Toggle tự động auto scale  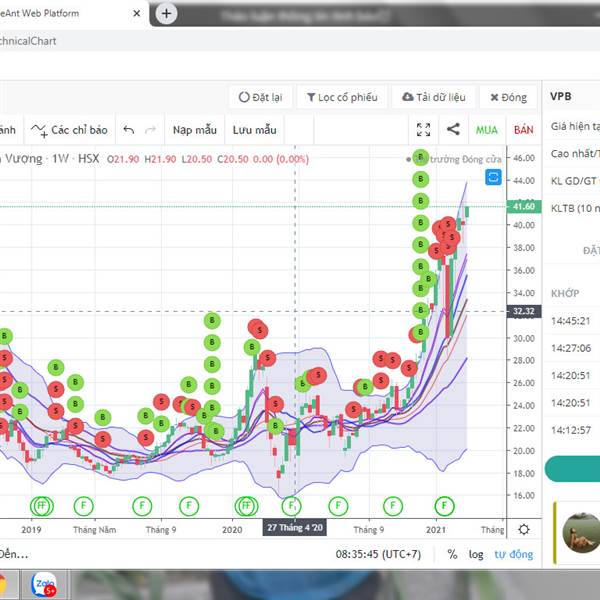click(x=514, y=554)
